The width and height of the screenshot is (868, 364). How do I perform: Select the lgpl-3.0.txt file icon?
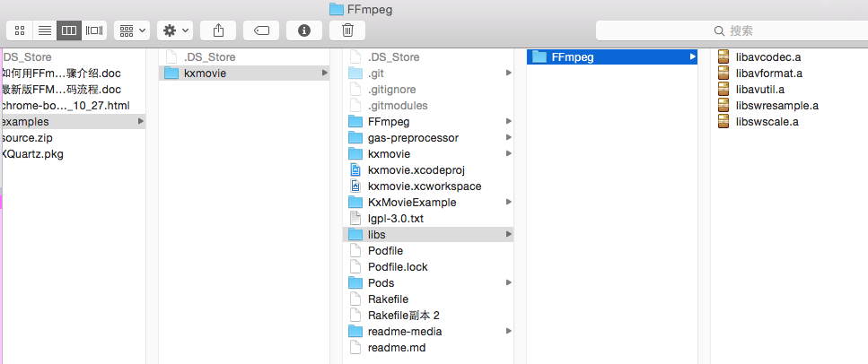[x=355, y=219]
